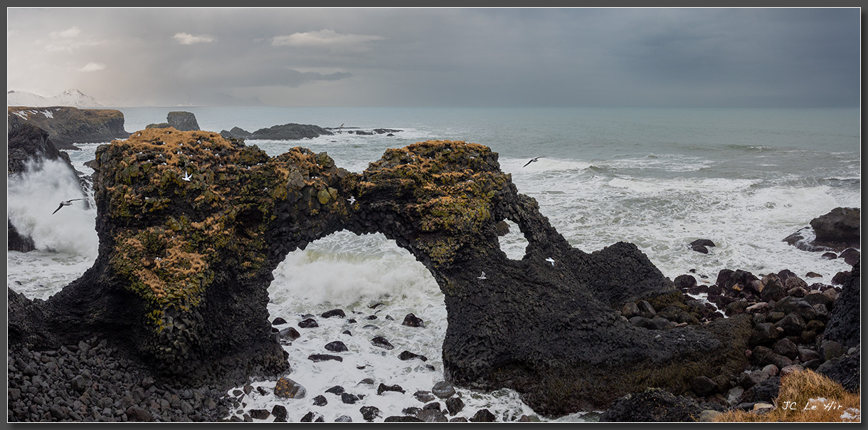Click the tall sea stack near the cliff
This screenshot has width=868, height=430.
click(183, 121)
